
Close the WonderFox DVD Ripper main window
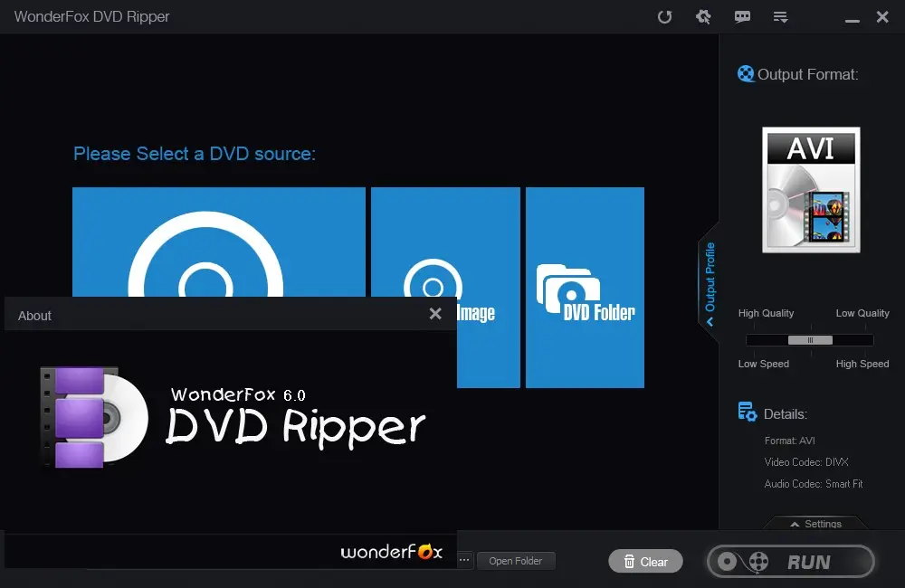pos(882,16)
